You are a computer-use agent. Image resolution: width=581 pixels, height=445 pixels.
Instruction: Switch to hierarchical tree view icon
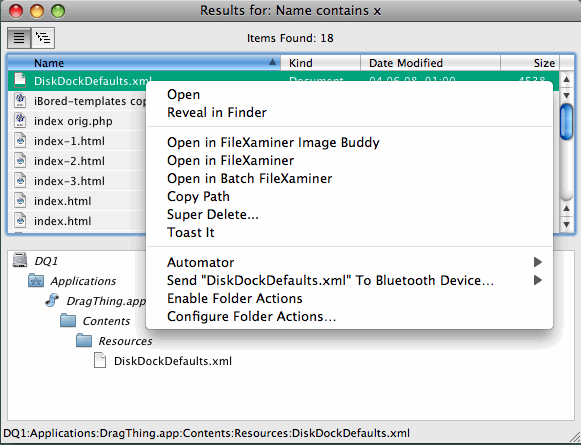click(43, 38)
